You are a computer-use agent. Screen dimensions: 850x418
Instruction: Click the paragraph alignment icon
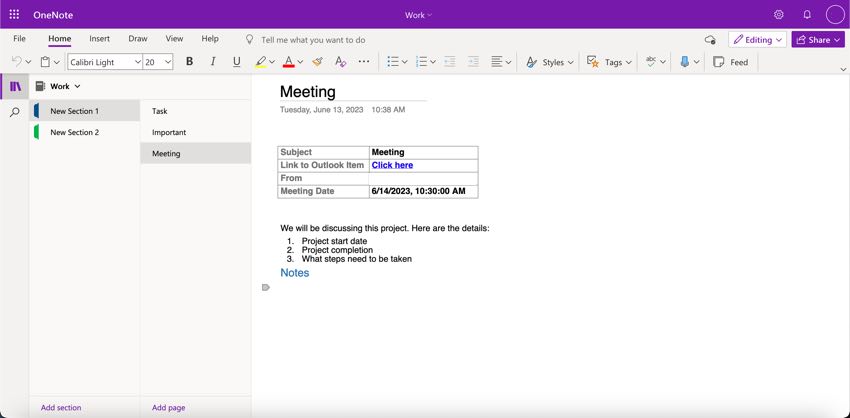point(497,62)
